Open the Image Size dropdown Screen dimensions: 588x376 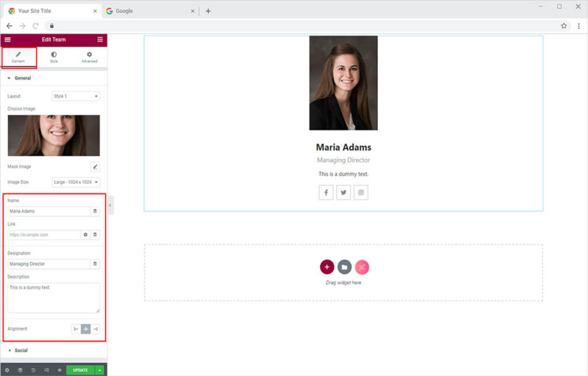click(76, 183)
